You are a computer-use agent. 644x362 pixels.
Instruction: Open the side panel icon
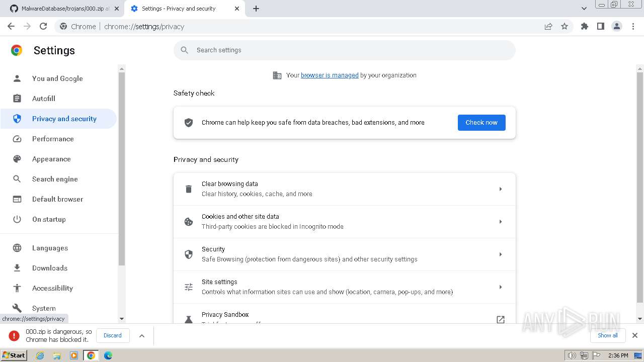tap(601, 26)
